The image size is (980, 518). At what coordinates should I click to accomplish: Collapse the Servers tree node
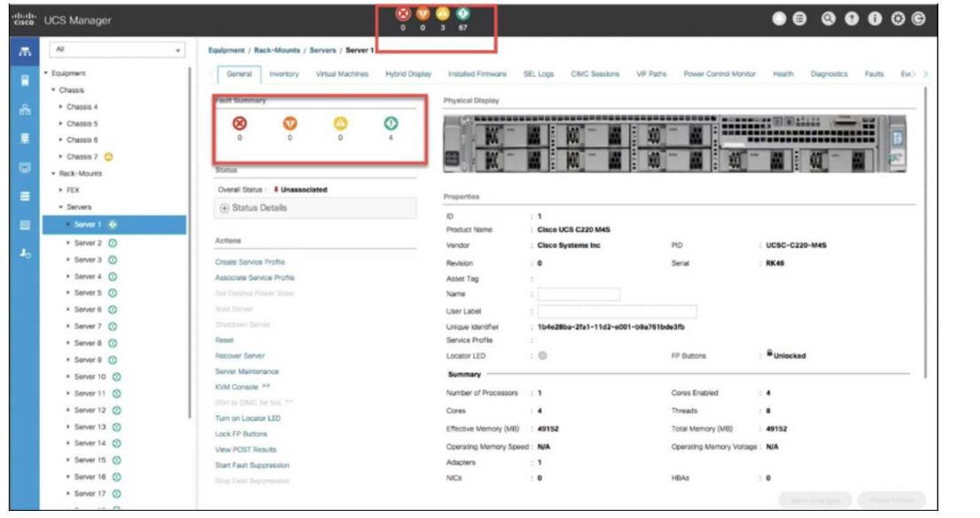click(60, 207)
